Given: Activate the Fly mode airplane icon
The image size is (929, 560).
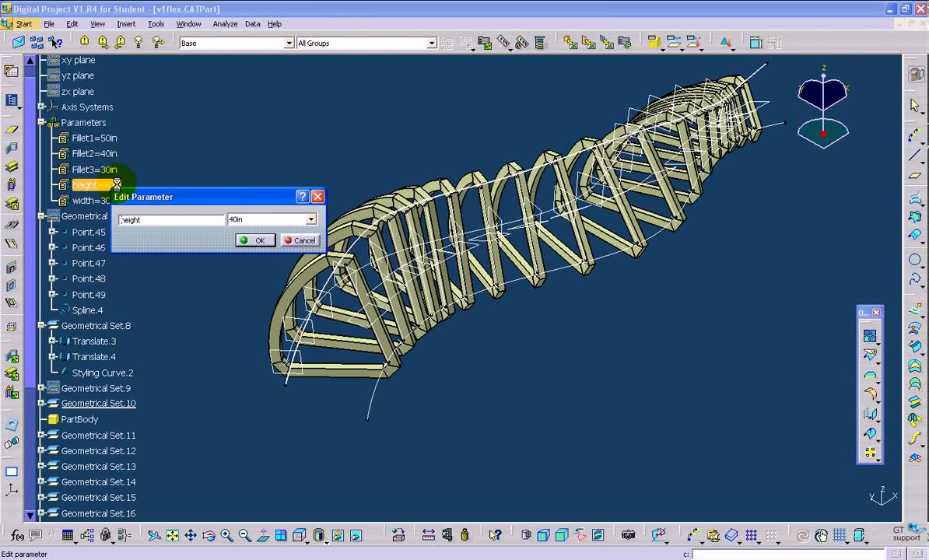Looking at the screenshot, I should (154, 536).
